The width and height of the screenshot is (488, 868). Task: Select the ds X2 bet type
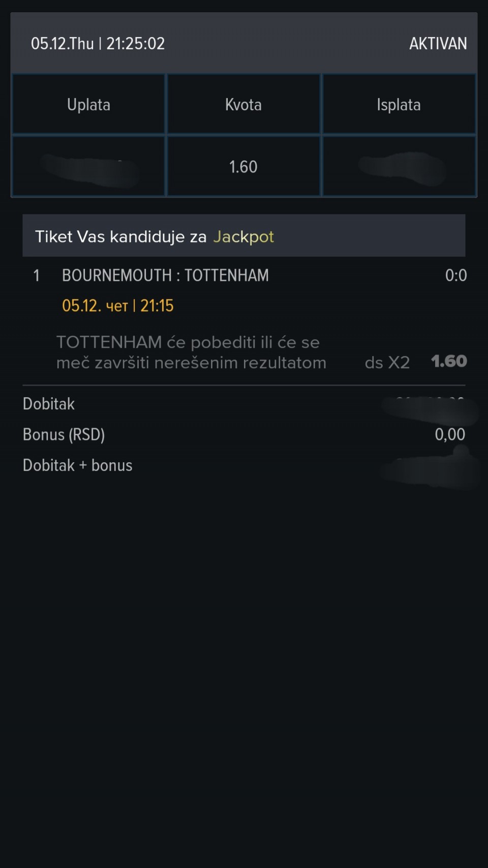pyautogui.click(x=387, y=363)
